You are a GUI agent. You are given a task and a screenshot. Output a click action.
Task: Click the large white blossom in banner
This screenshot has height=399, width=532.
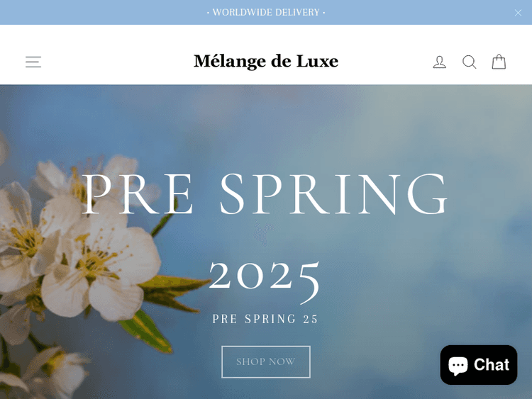click(x=100, y=268)
